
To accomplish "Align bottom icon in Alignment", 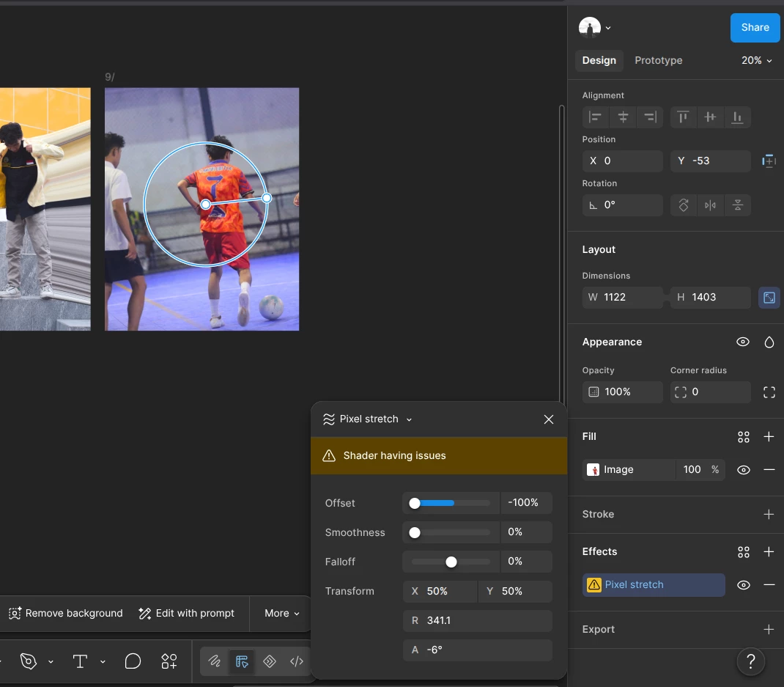I will coord(737,117).
